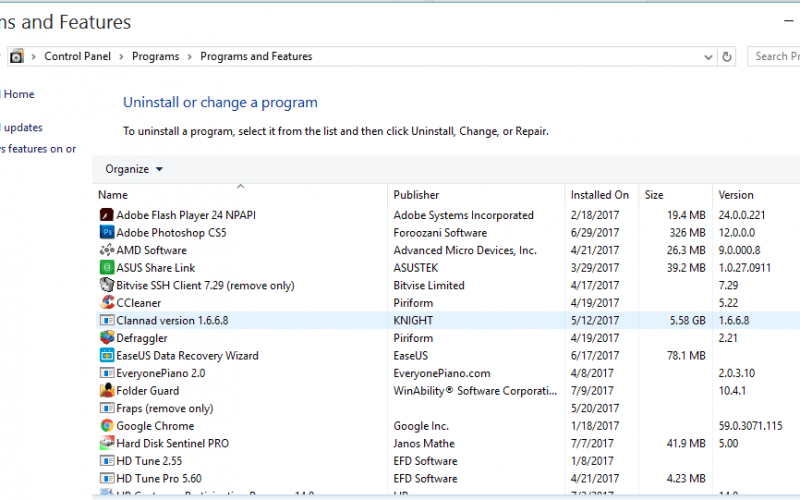Select Adobe Photoshop CS5 entry

[x=448, y=232]
